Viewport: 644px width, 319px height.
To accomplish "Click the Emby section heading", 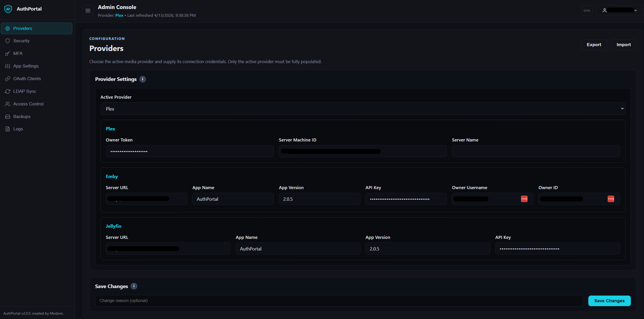I will click(112, 177).
